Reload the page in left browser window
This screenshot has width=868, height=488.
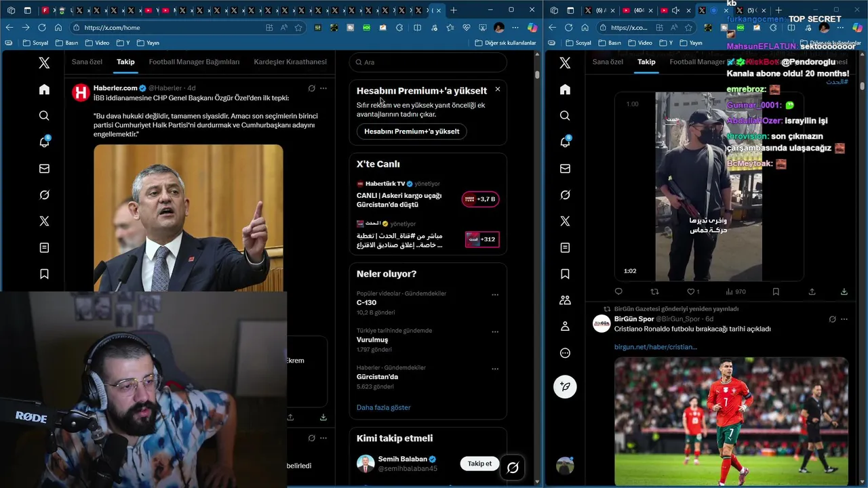click(x=42, y=28)
